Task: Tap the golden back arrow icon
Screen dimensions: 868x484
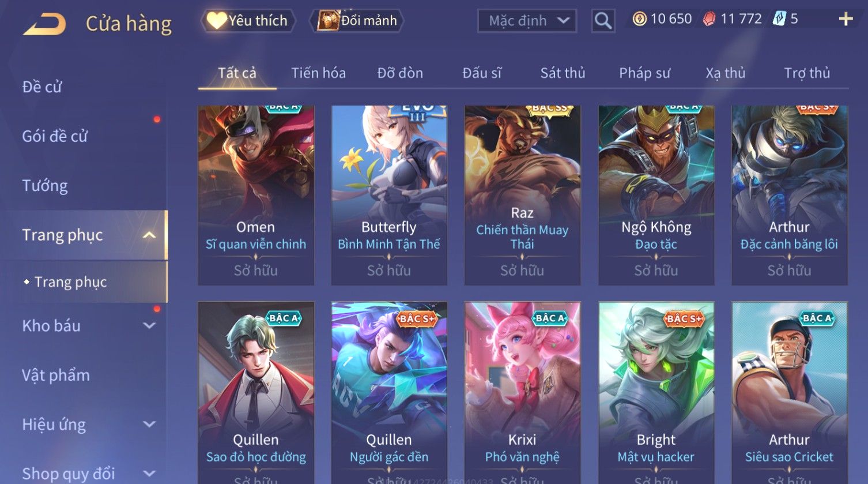Action: [x=44, y=24]
